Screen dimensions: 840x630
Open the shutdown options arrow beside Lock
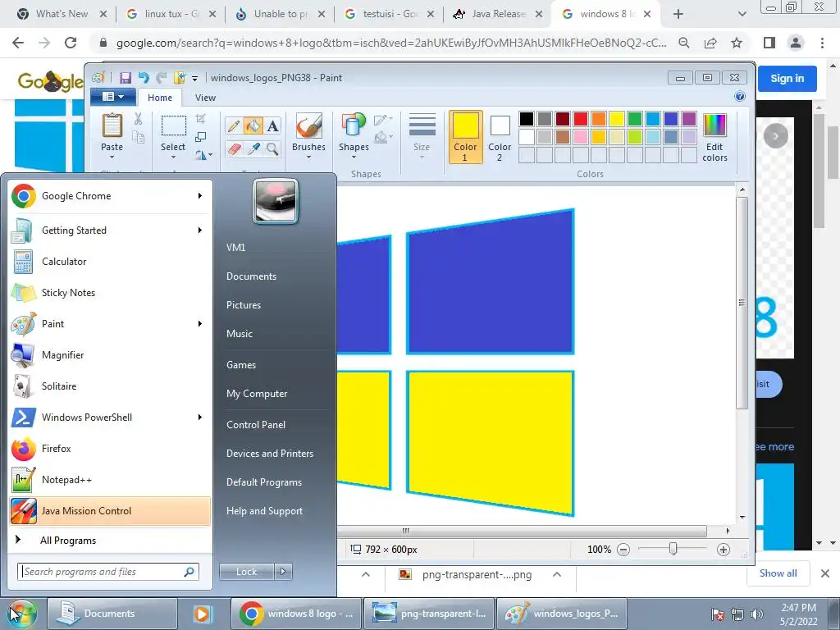click(283, 572)
